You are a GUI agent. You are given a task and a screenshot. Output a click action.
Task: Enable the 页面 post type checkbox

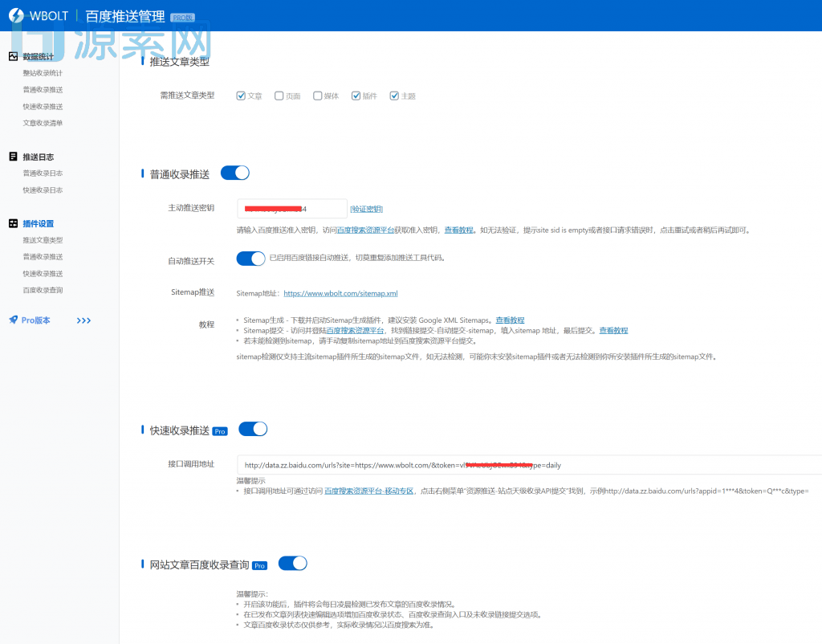pyautogui.click(x=279, y=96)
